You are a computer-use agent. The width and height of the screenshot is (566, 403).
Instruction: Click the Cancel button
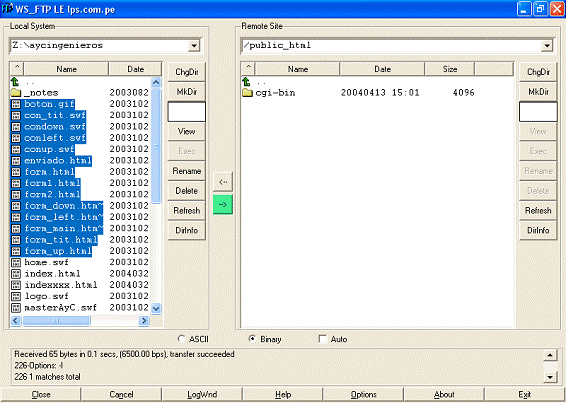coord(121,395)
